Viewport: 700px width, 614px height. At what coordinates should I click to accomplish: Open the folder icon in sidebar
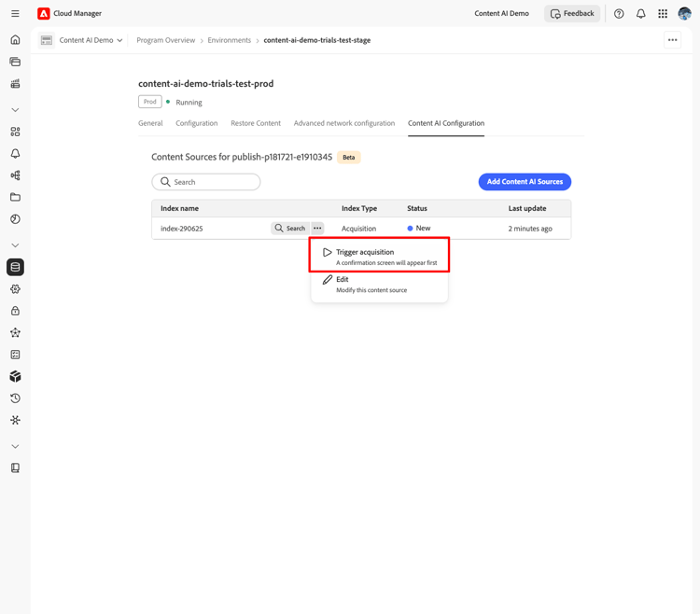pyautogui.click(x=15, y=197)
